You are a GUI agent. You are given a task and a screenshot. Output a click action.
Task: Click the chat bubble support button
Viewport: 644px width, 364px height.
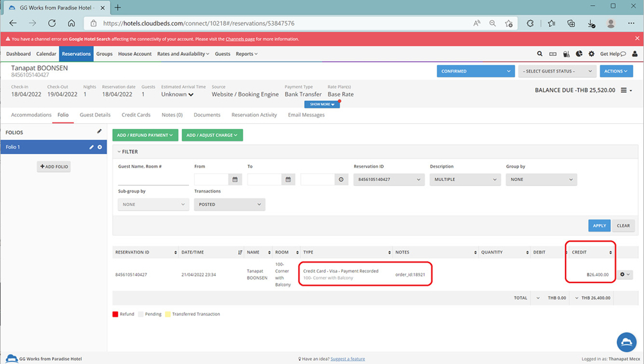[626, 342]
